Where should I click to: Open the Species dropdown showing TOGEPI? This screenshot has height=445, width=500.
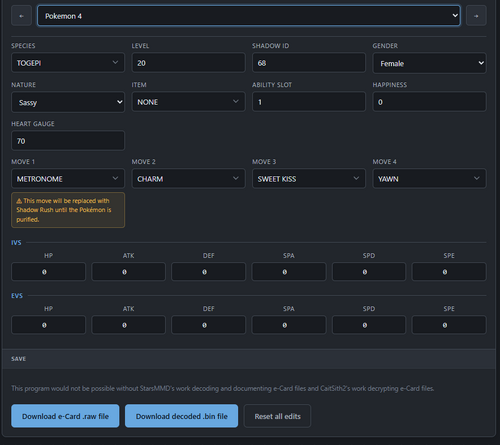(68, 63)
